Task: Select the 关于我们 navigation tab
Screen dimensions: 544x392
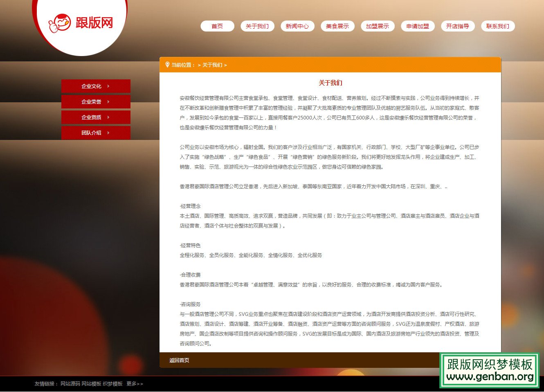Action: click(257, 26)
